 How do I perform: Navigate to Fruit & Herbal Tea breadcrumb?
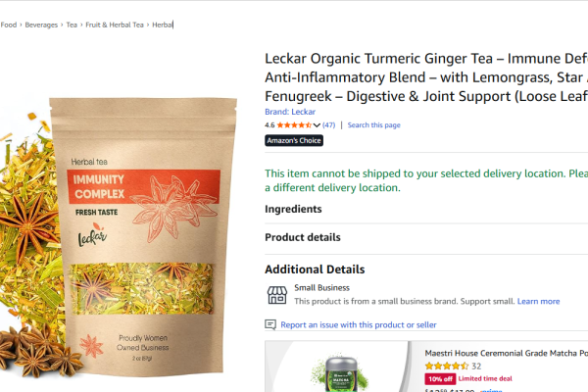115,24
